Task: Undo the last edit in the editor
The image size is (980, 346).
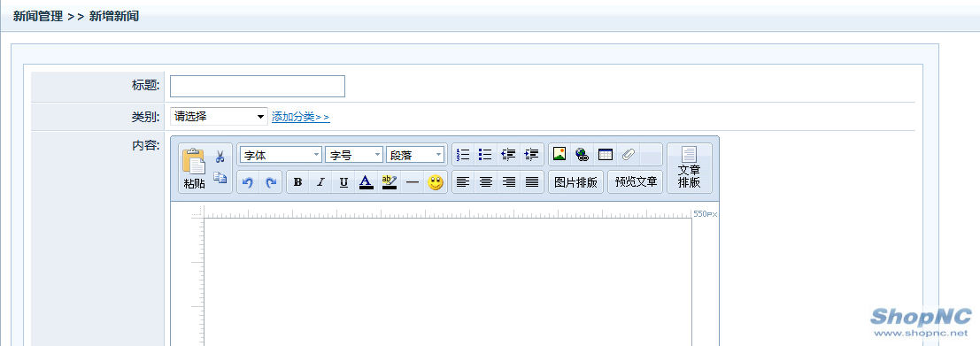Action: tap(248, 182)
